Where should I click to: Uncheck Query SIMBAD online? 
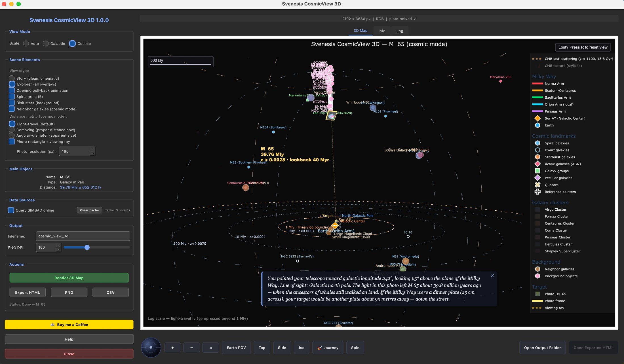(11, 210)
